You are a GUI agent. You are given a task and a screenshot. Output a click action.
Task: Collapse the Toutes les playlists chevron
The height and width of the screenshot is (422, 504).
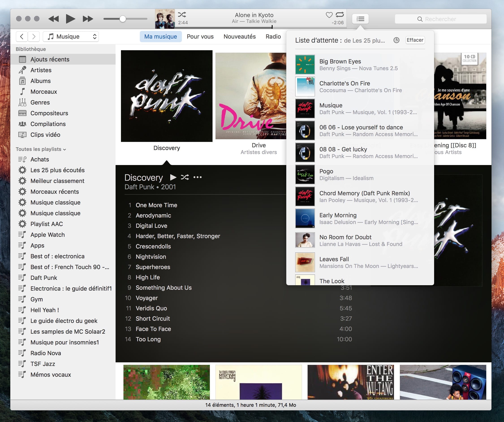coord(65,149)
